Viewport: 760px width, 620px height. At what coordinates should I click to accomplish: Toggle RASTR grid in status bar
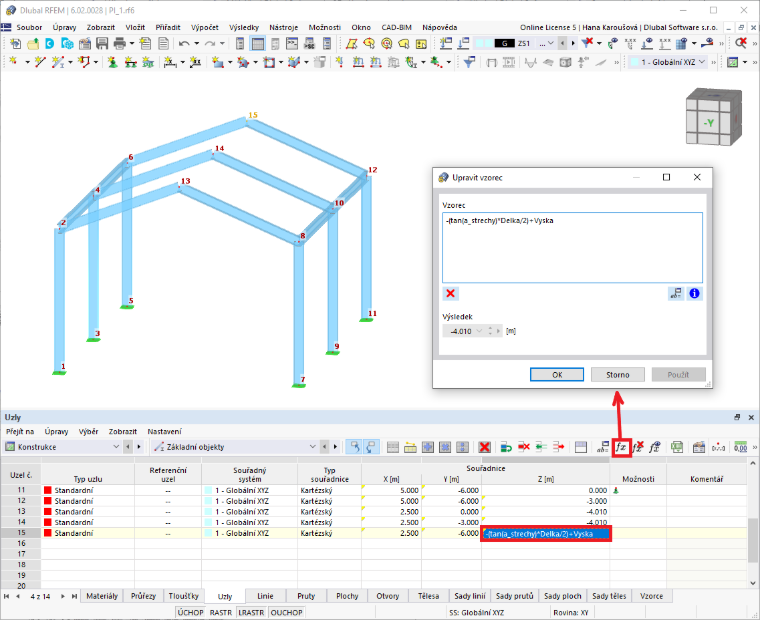(221, 613)
